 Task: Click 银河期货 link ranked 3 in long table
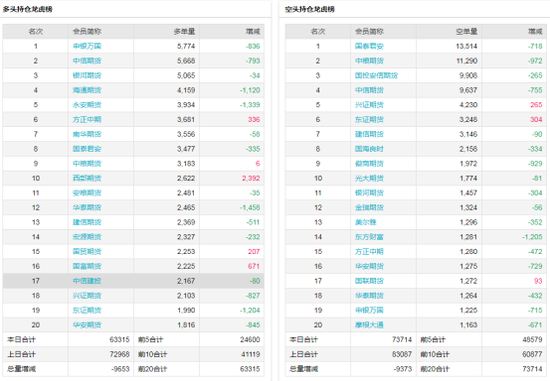pyautogui.click(x=87, y=75)
